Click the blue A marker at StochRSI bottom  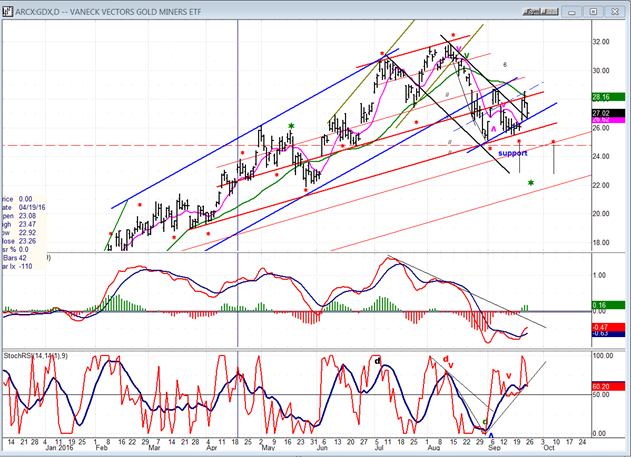coord(491,434)
